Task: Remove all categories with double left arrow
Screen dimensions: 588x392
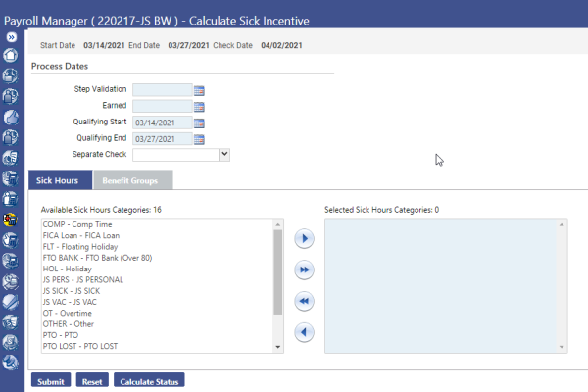Action: (x=304, y=301)
